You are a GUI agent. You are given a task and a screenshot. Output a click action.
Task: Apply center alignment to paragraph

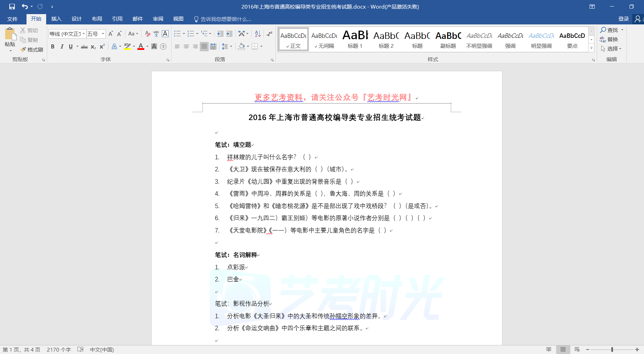[x=186, y=46]
